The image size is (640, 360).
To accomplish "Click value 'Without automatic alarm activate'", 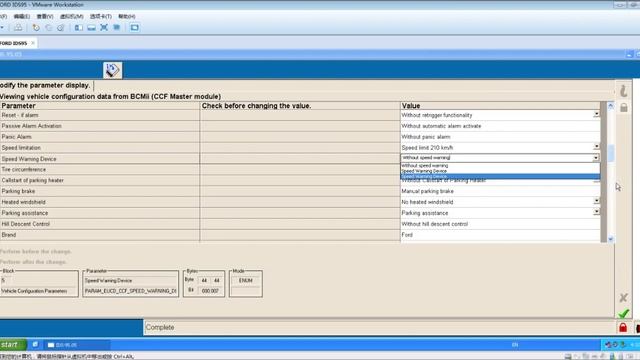I will click(441, 126).
